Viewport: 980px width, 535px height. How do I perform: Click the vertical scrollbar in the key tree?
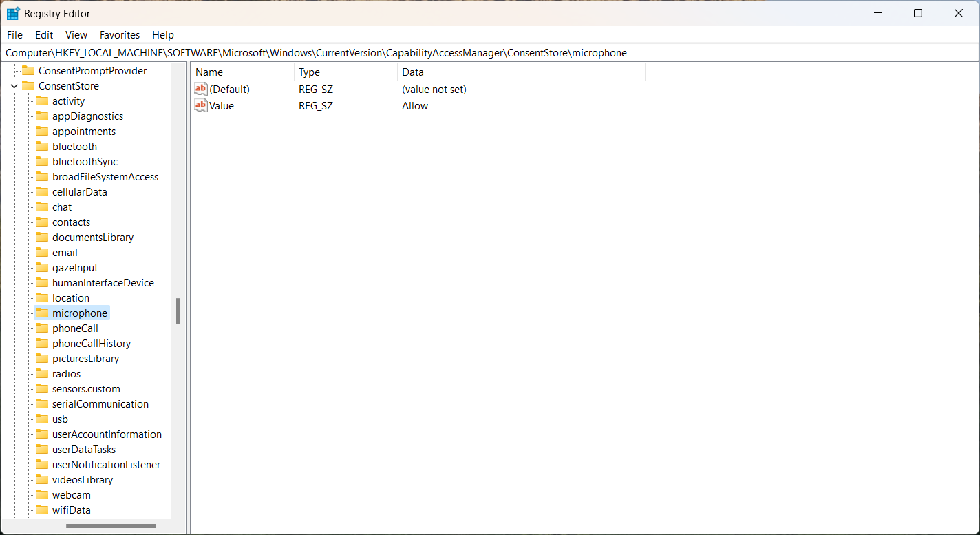179,311
